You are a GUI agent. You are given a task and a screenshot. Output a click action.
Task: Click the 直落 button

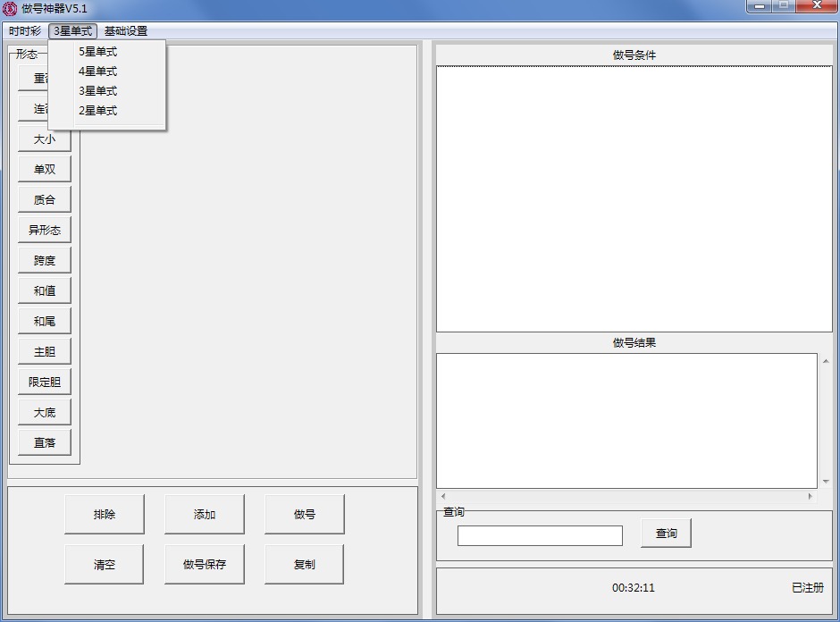coord(45,443)
